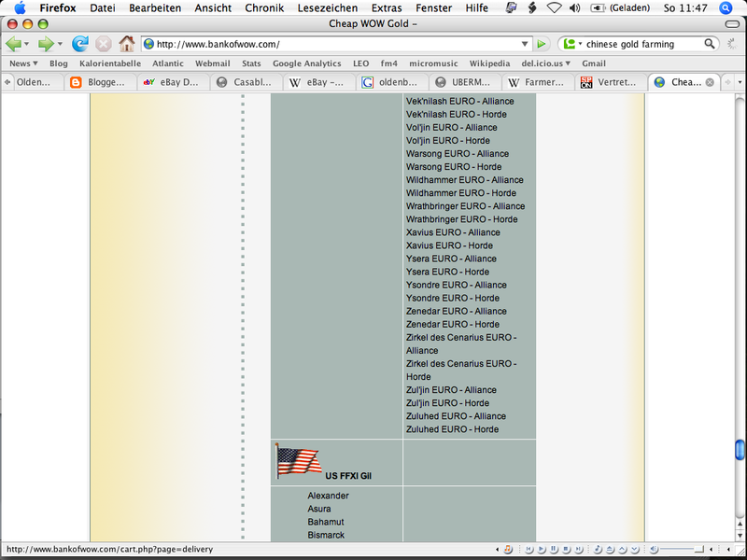Switch to the Vertret... tab

(612, 82)
